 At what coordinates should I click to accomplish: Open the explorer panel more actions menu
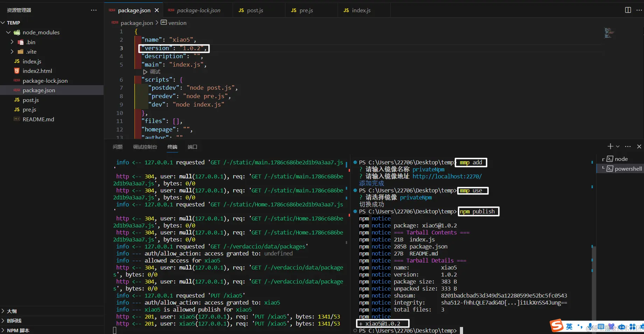93,10
